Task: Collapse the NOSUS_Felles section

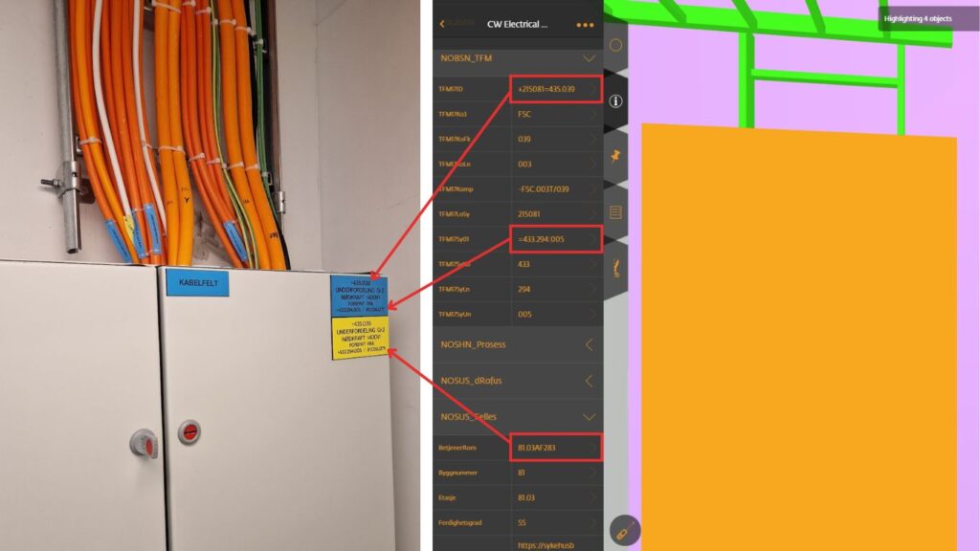Action: tap(590, 416)
